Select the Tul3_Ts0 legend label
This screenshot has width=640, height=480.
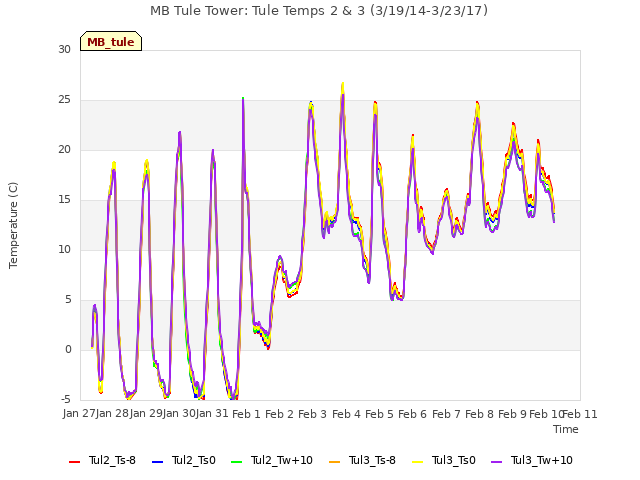pos(453,460)
